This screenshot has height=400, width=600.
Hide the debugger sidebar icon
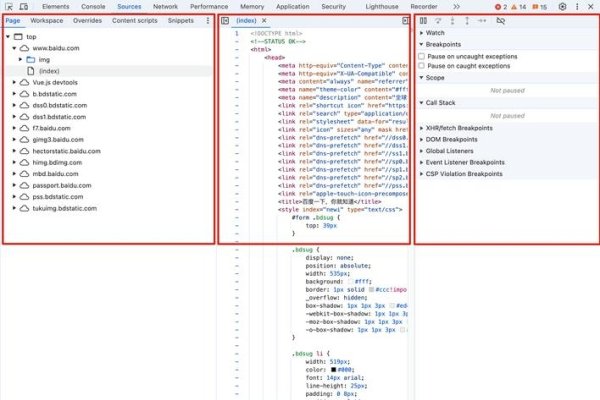coord(405,20)
